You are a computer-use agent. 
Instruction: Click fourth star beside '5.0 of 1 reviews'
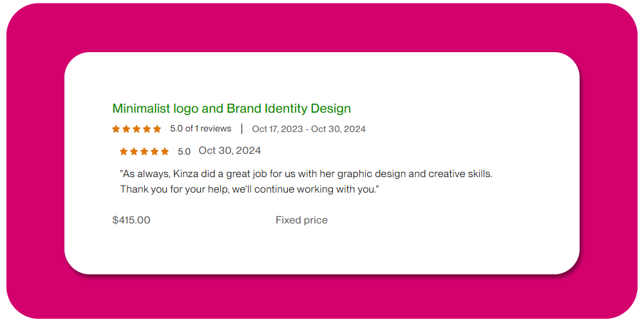[x=147, y=129]
